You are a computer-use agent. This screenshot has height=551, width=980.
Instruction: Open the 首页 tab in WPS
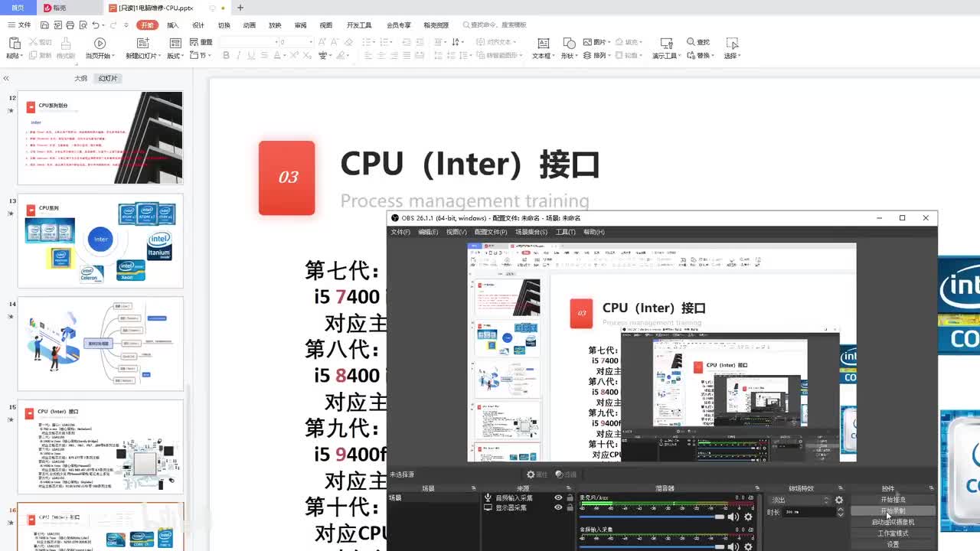point(18,8)
